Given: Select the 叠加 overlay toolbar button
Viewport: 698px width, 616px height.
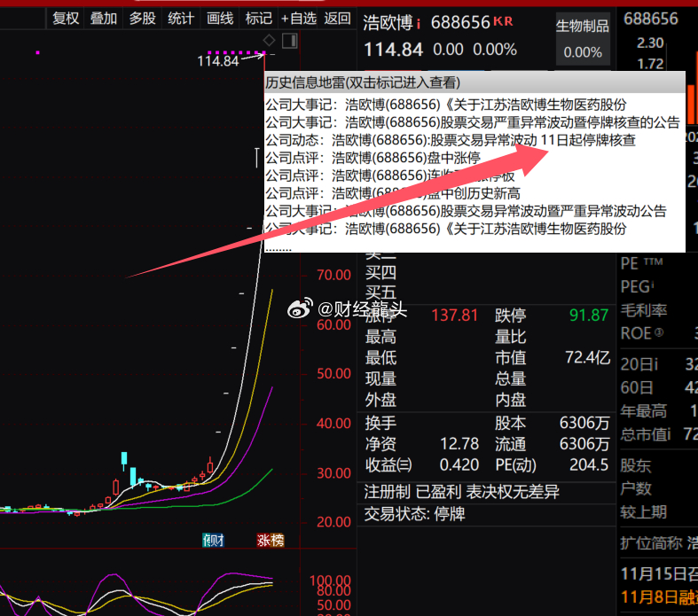Looking at the screenshot, I should coord(103,19).
